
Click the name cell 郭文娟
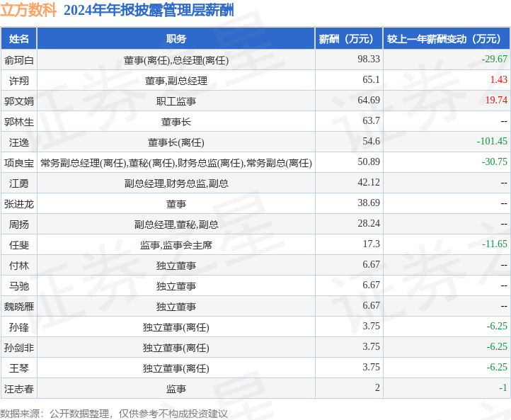click(x=19, y=101)
